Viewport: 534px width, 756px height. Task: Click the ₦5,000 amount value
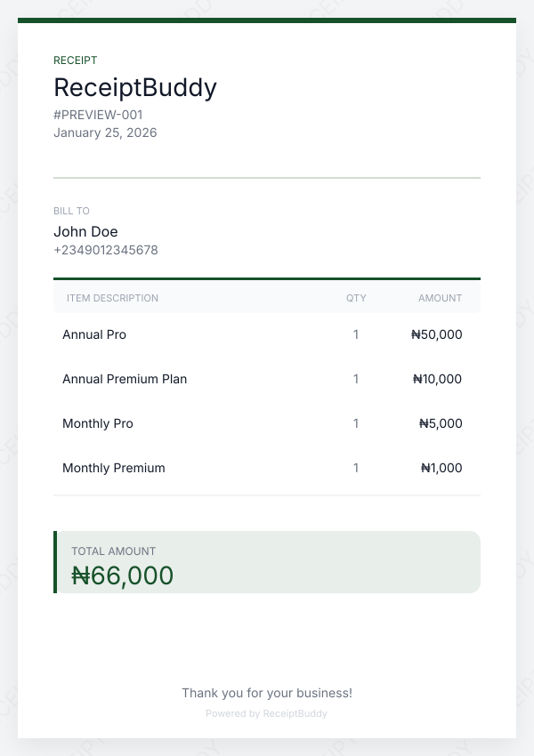(441, 423)
